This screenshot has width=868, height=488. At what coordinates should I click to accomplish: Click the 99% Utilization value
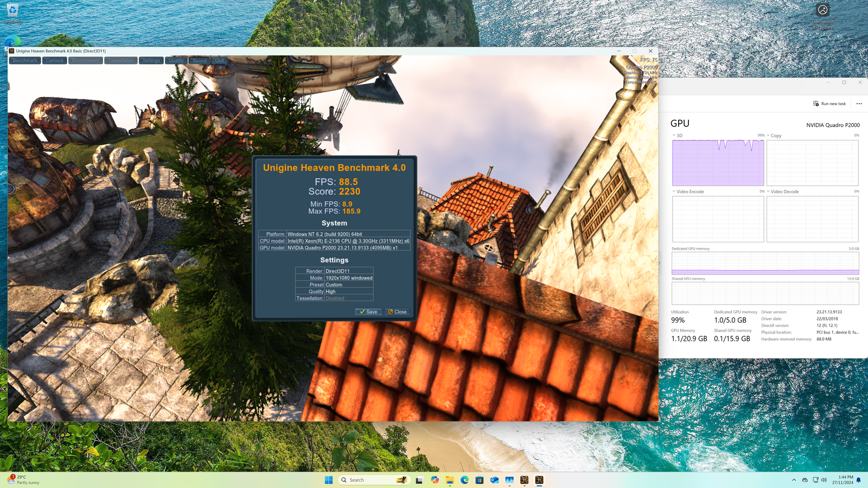pos(678,320)
